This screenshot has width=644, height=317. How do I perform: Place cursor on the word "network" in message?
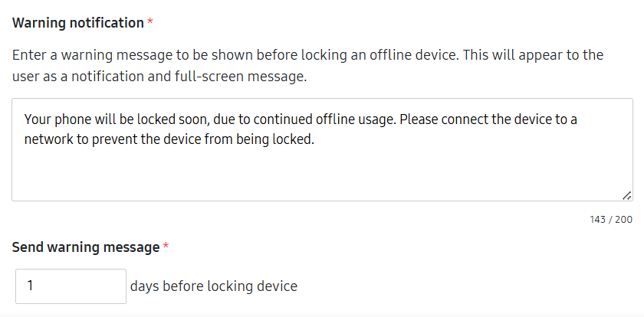[x=46, y=140]
